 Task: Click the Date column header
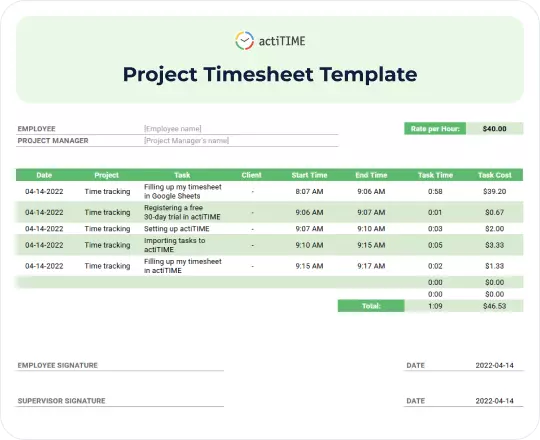point(44,175)
